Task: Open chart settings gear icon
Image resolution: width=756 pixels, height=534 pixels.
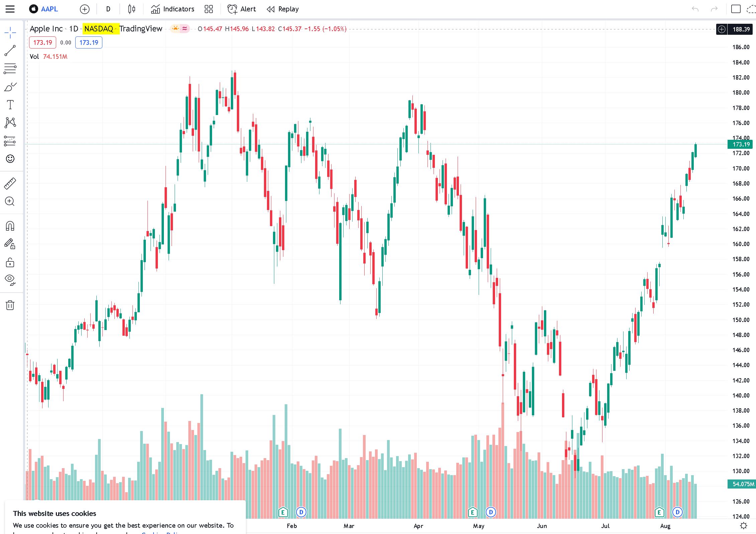Action: (x=743, y=526)
